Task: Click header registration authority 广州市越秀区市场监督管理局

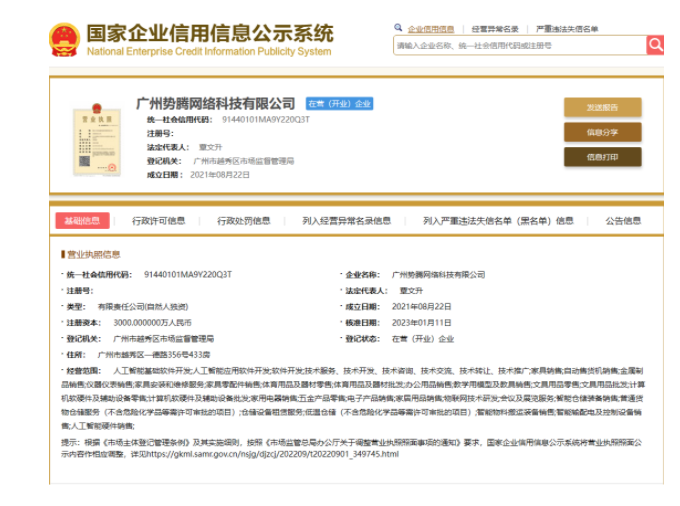Action: 244,161
